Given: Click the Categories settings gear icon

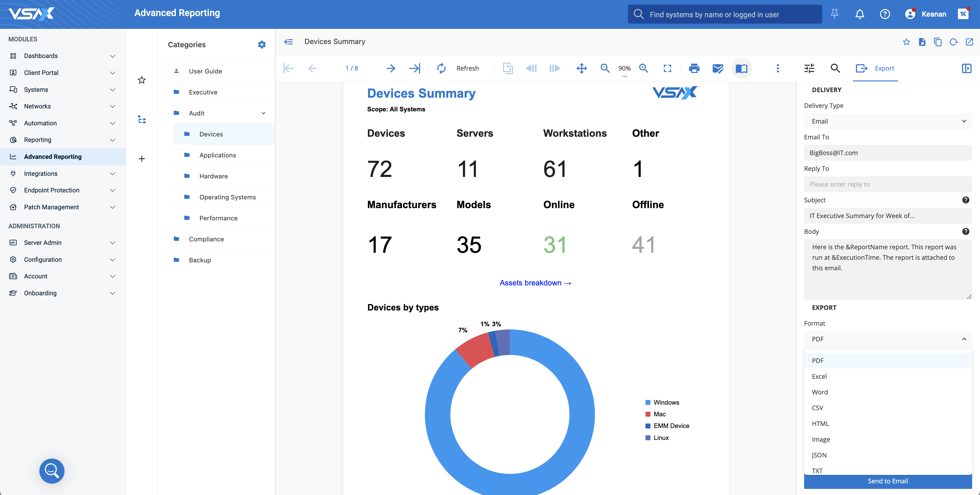Looking at the screenshot, I should [262, 45].
